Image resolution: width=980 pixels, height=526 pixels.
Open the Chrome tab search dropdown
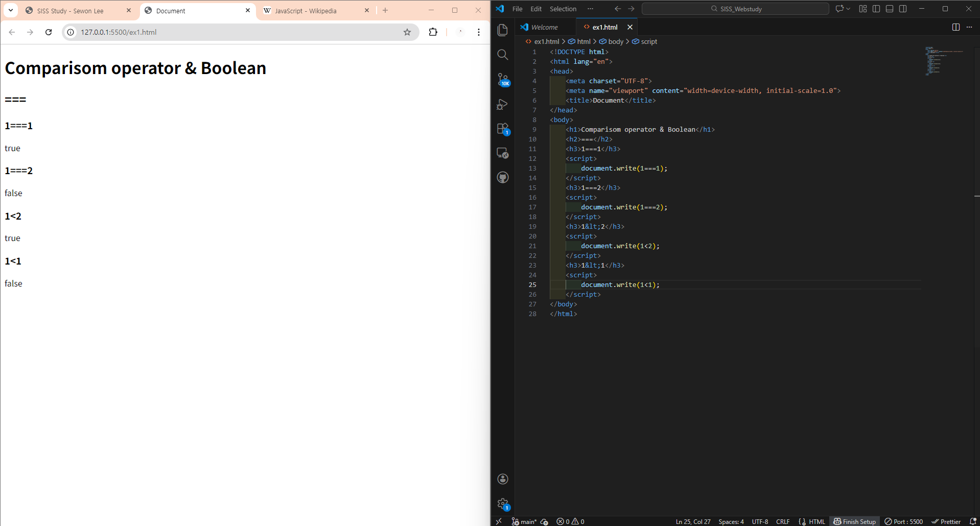(11, 10)
